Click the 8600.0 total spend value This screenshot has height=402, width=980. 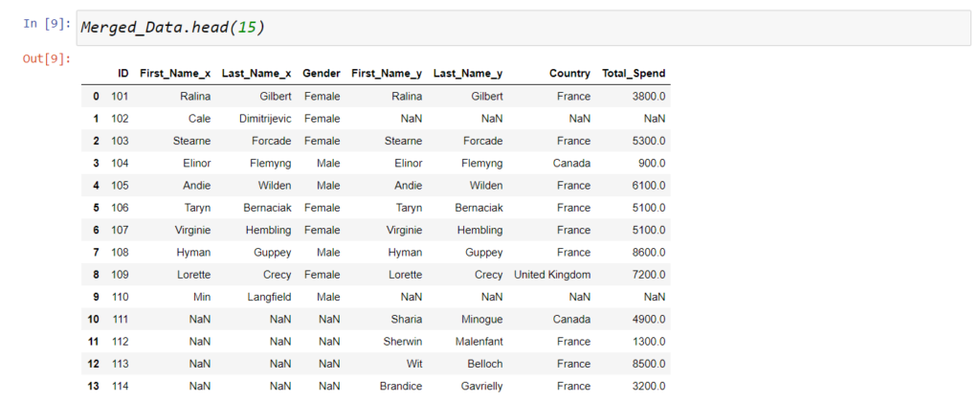(x=649, y=253)
